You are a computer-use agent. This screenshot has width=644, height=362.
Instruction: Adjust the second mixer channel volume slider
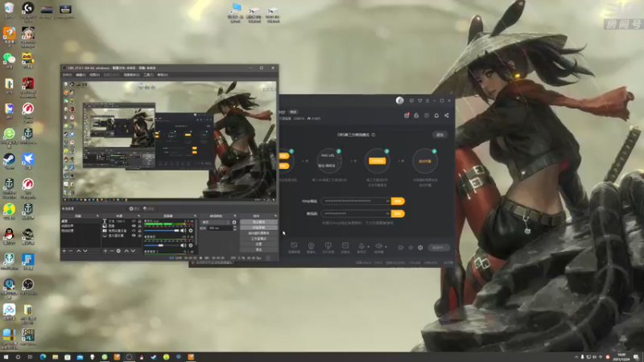click(162, 245)
